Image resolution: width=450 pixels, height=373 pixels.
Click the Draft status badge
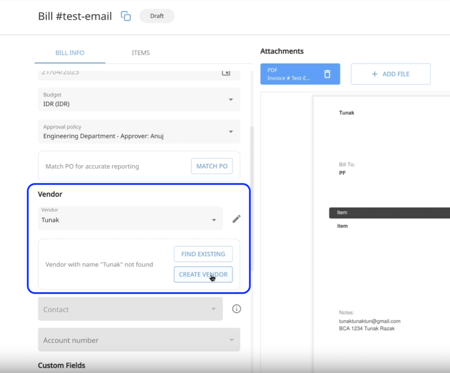tap(157, 16)
